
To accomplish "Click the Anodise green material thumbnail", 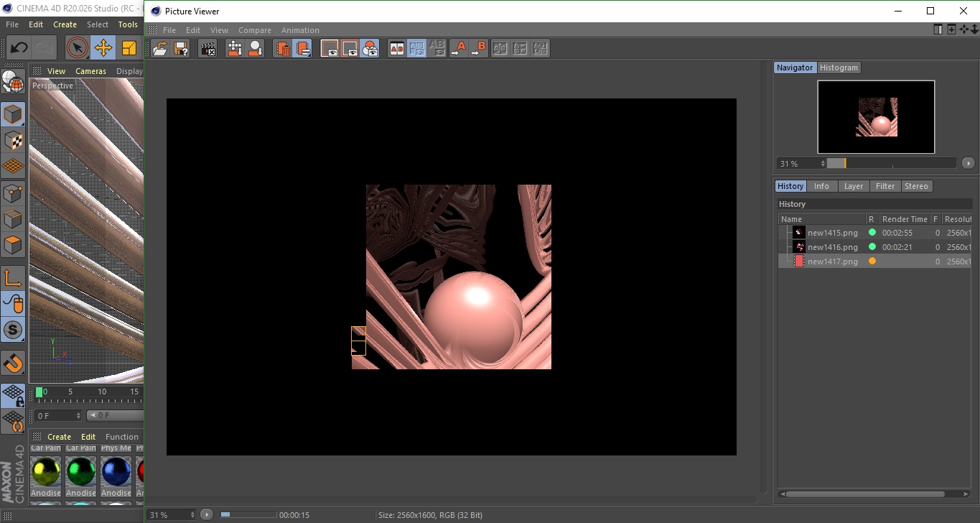I will tap(80, 473).
